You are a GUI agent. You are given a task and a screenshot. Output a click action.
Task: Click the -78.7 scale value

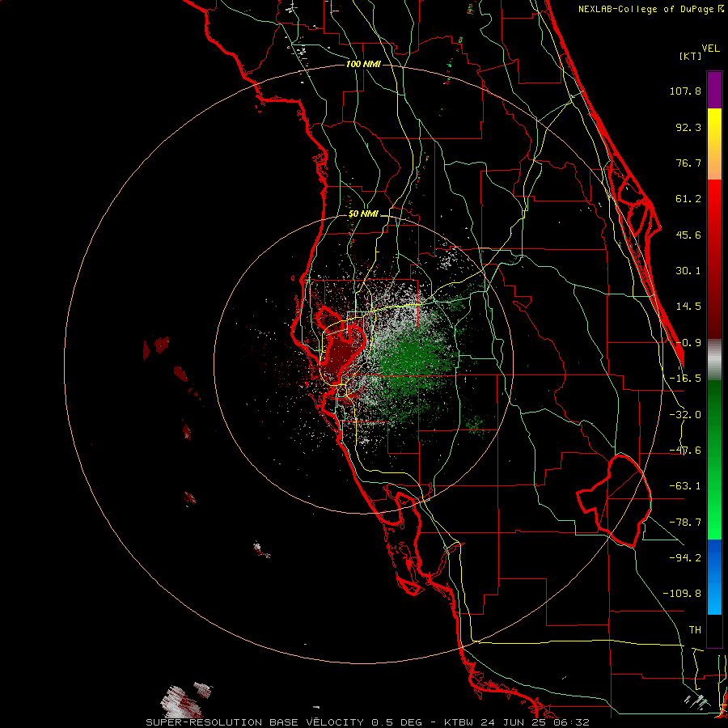[685, 523]
